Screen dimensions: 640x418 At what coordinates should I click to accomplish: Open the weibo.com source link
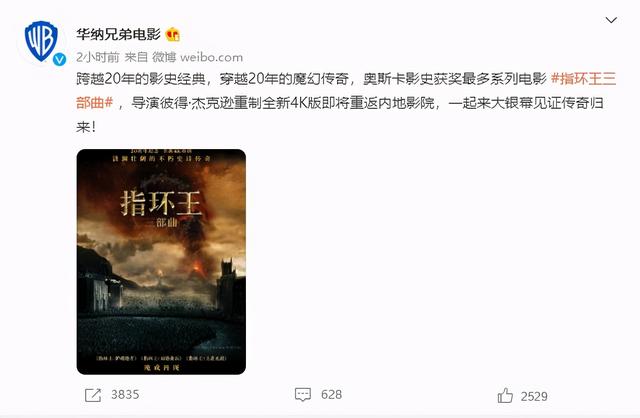tap(211, 58)
